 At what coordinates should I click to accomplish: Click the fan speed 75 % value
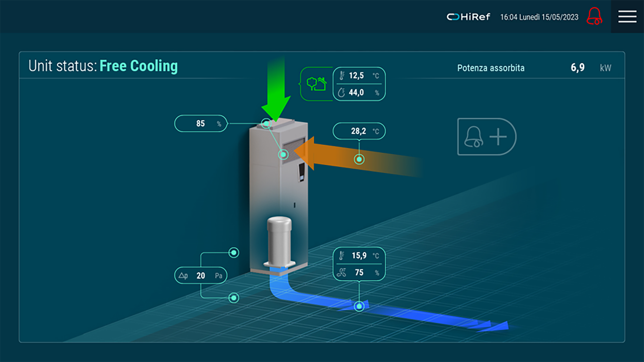click(359, 273)
